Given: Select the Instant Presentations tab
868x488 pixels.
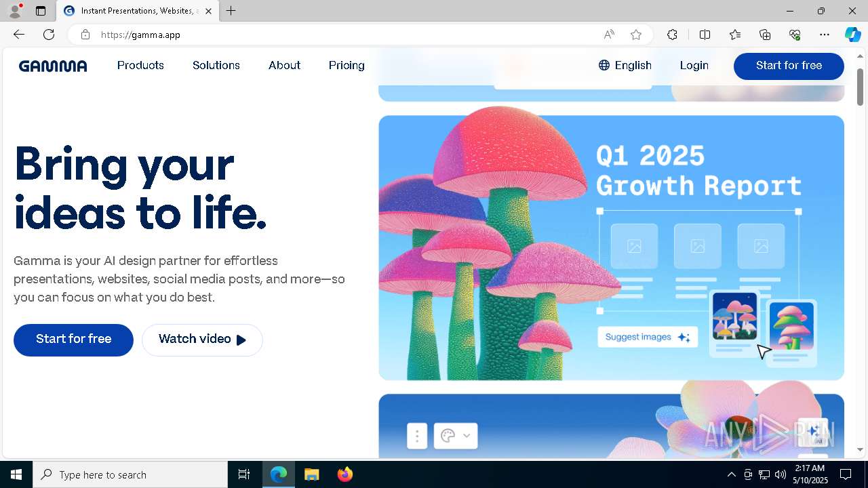Looking at the screenshot, I should [x=138, y=11].
